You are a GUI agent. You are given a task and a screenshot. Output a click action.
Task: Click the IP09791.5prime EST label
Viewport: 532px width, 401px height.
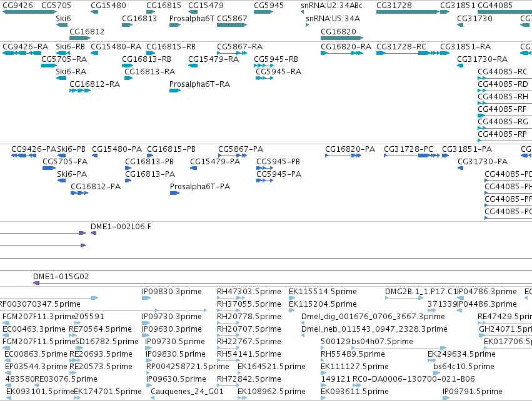pyautogui.click(x=472, y=392)
